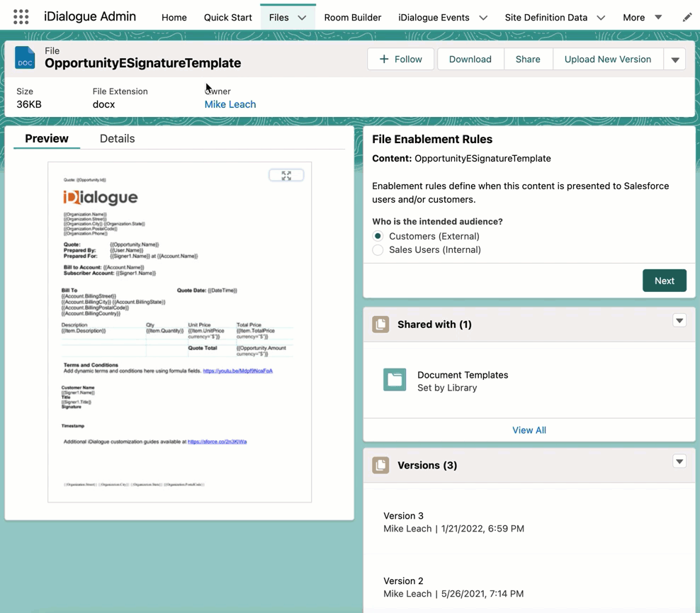Screen dimensions: 700x613
Task: Open the Document Templates library
Action: pos(463,375)
